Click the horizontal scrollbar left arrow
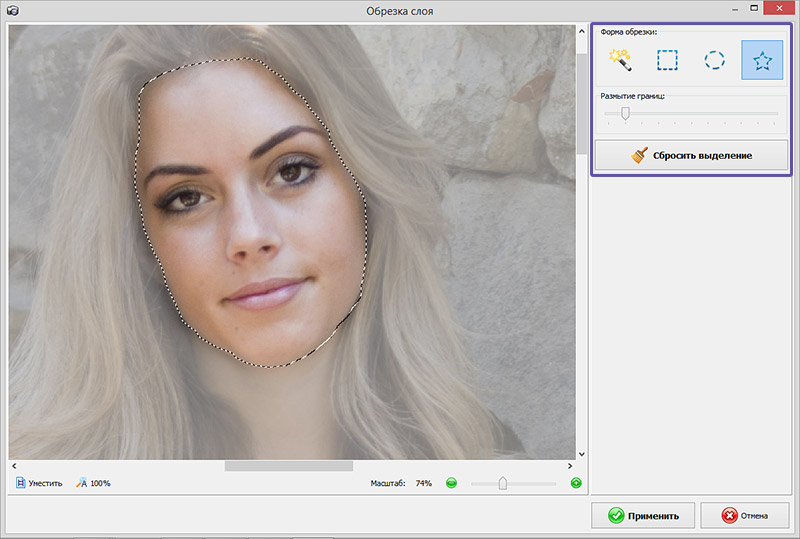Viewport: 800px width, 539px height. tap(14, 466)
